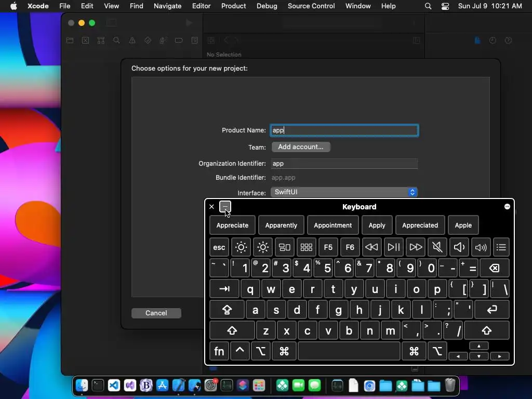Image resolution: width=532 pixels, height=399 pixels.
Task: Tap the rewind media key
Action: pos(371,247)
